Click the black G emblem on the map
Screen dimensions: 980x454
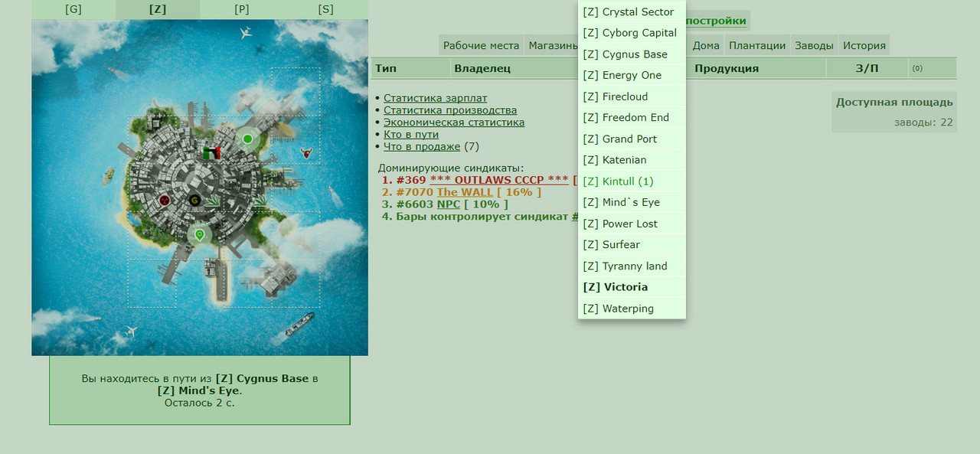coord(194,201)
